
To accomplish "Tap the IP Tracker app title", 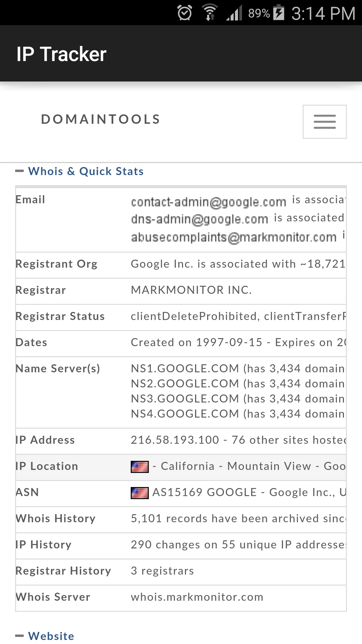I will point(61,54).
